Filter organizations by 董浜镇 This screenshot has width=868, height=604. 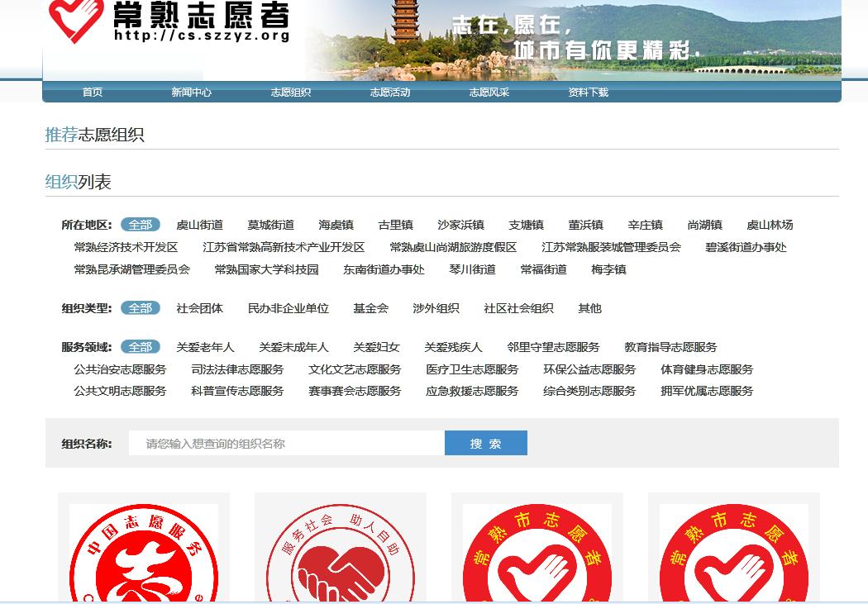point(585,225)
